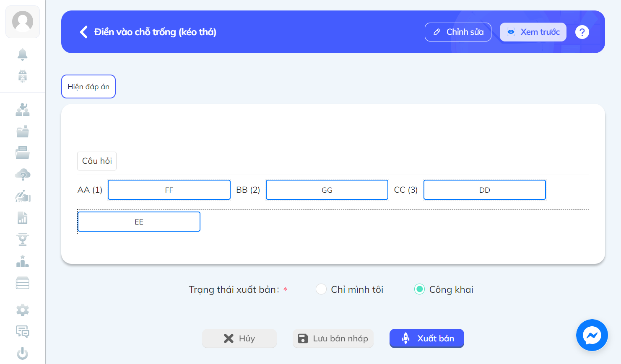621x364 pixels.
Task: Click the leaderboard podium sidebar icon
Action: coord(23,261)
